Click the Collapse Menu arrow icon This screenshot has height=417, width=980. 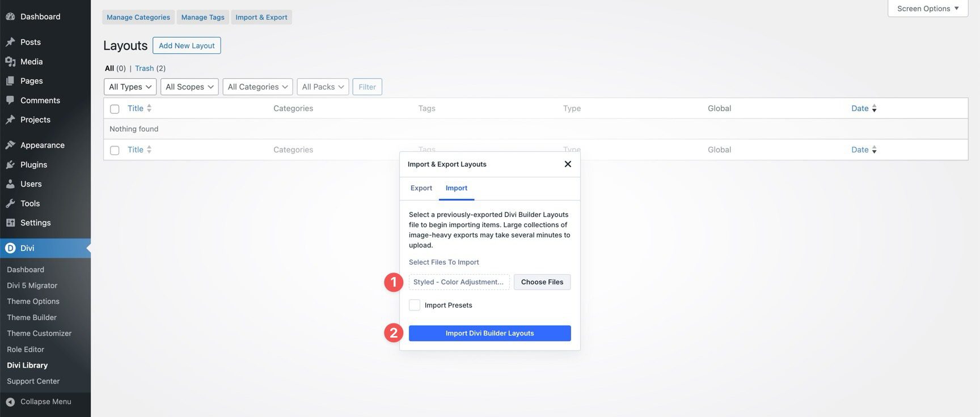click(10, 402)
